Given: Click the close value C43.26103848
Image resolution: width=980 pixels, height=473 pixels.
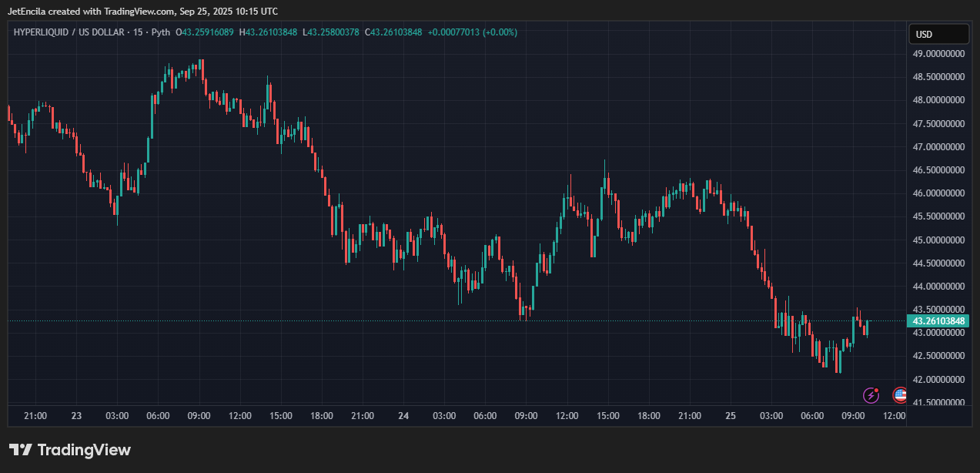Looking at the screenshot, I should [393, 32].
